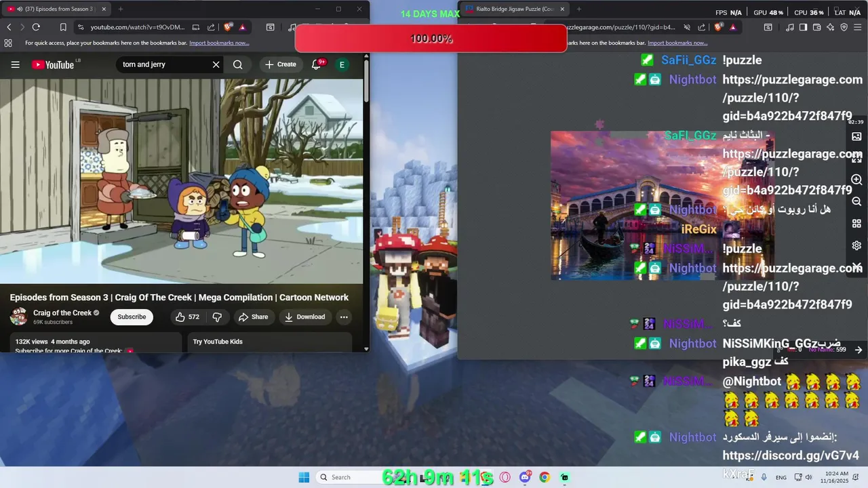This screenshot has width=868, height=488.
Task: Toggle the sidebar panel in puzzle window
Action: point(803,27)
